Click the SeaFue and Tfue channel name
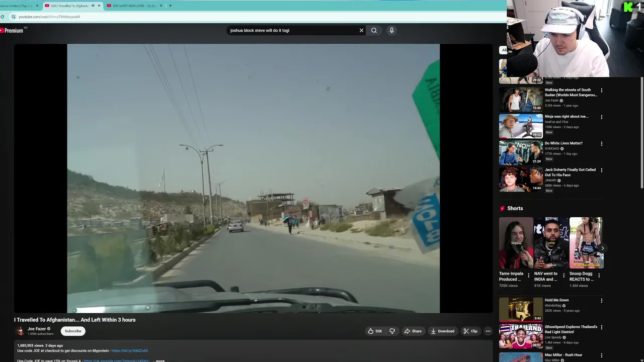 (x=556, y=122)
